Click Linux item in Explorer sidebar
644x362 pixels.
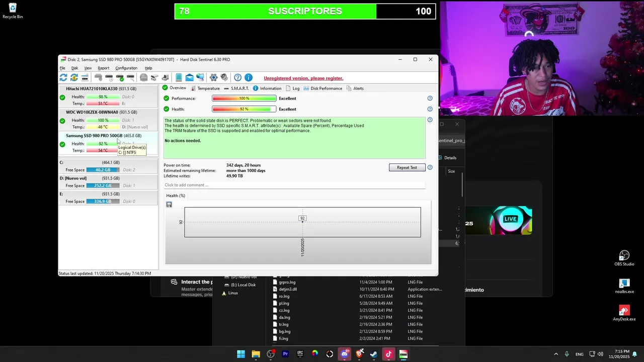[x=233, y=293]
